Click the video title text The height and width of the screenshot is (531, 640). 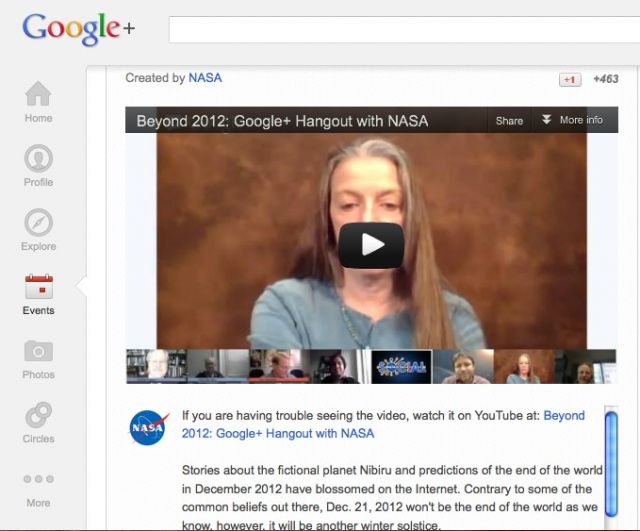click(282, 121)
